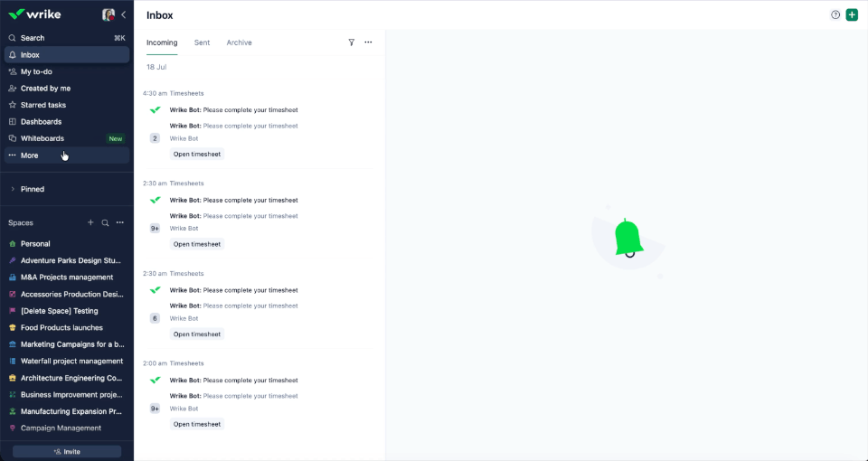This screenshot has height=461, width=868.
Task: Click the 18 Jul date label
Action: (156, 67)
